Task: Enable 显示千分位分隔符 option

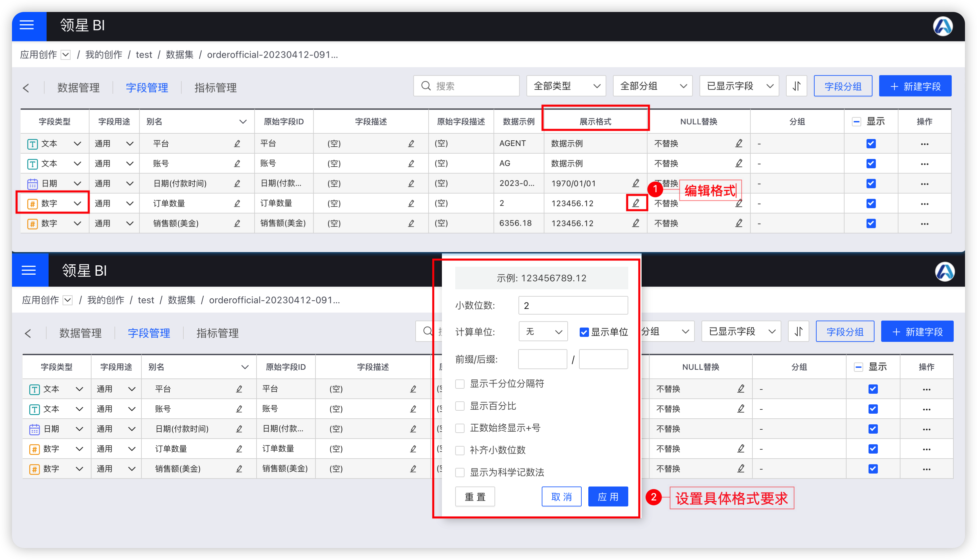Action: [x=460, y=383]
